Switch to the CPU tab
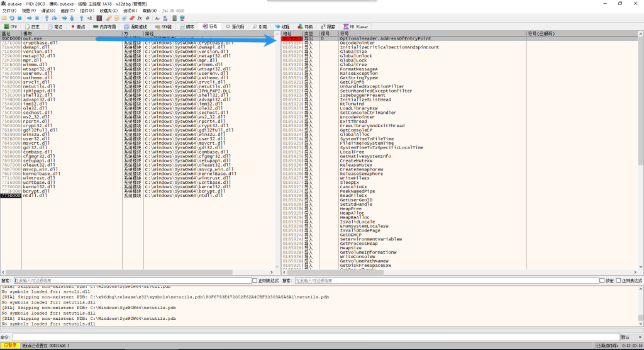This screenshot has width=644, height=350. (x=11, y=26)
